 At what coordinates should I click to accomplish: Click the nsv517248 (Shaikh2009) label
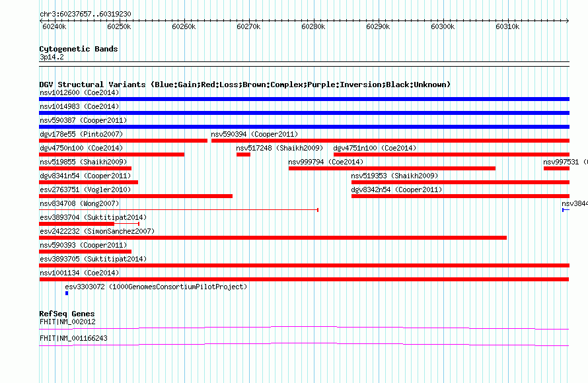[279, 148]
